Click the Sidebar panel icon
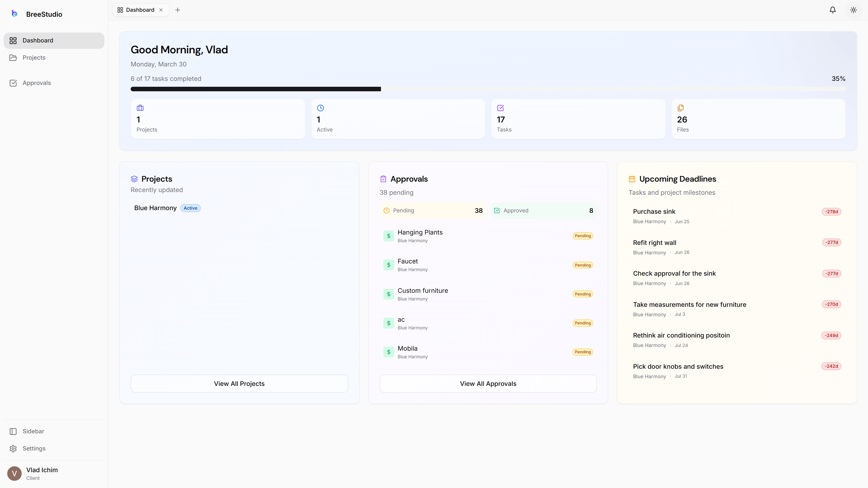 click(13, 431)
